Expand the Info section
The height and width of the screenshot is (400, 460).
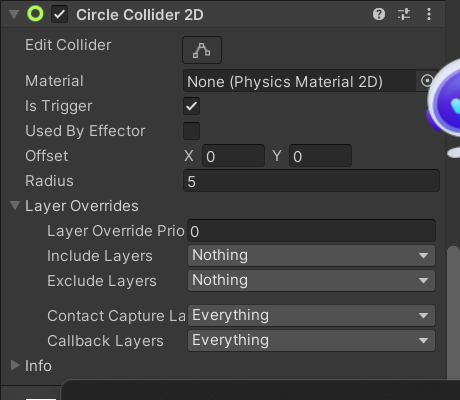(x=15, y=365)
